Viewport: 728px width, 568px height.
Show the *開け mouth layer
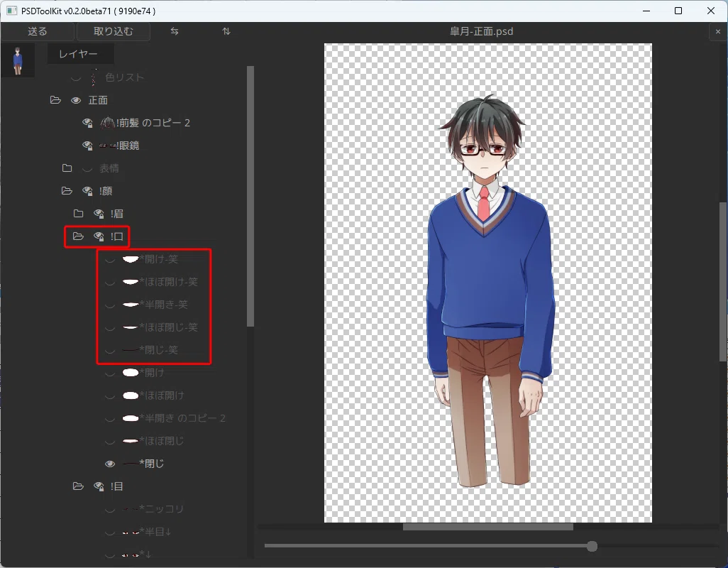(x=109, y=373)
